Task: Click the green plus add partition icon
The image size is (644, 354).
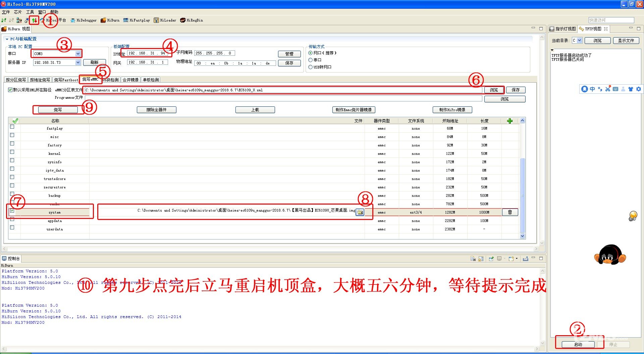Action: coord(510,121)
